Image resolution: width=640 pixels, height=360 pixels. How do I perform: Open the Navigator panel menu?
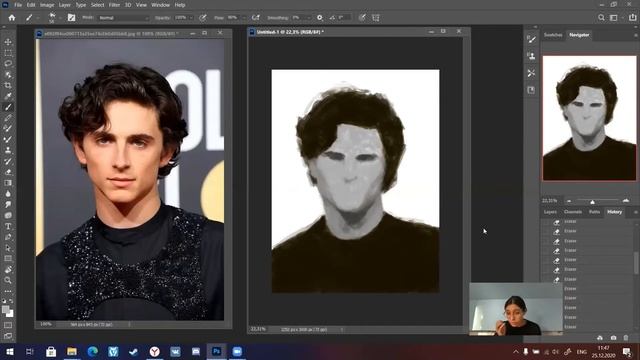click(635, 36)
